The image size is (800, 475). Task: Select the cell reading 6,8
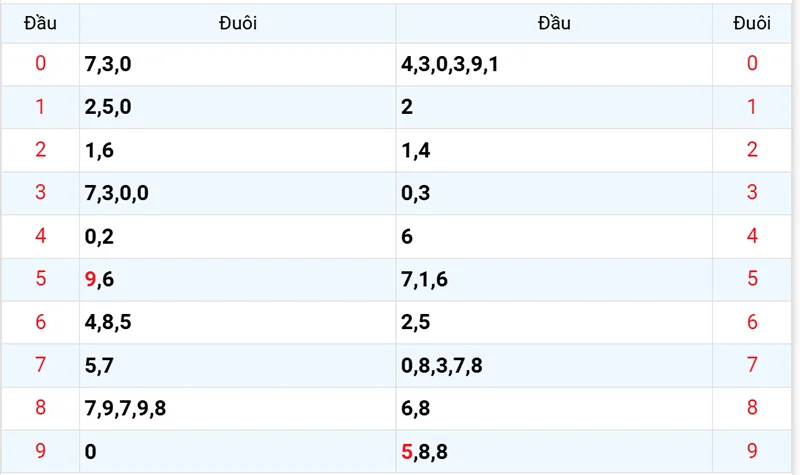point(416,409)
